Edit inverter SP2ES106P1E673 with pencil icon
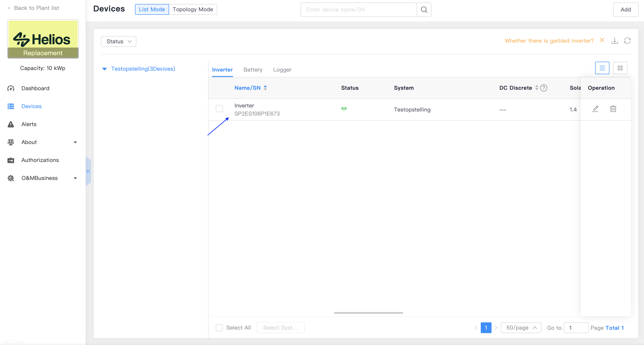Image resolution: width=644 pixels, height=345 pixels. coord(595,109)
